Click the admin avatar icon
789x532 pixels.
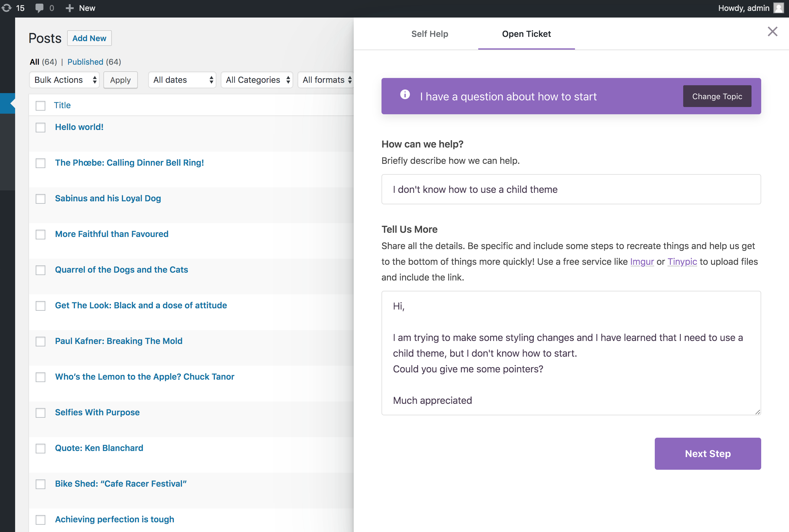coord(778,8)
